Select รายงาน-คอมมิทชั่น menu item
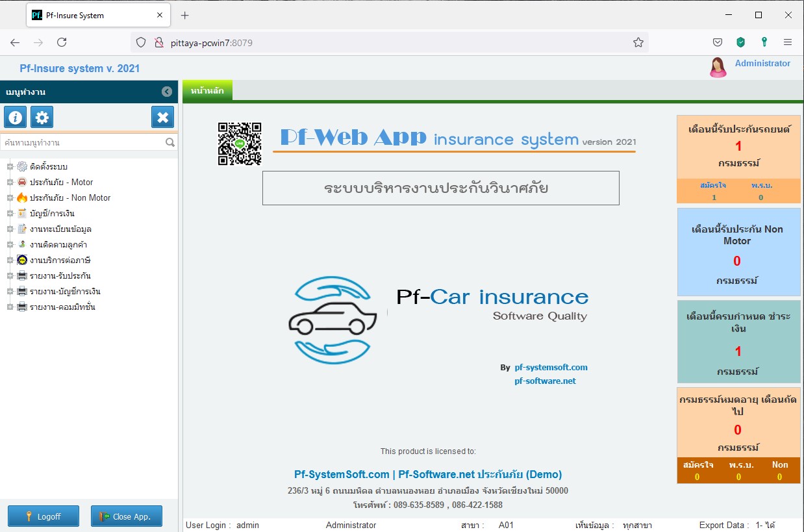The height and width of the screenshot is (532, 804). click(62, 307)
